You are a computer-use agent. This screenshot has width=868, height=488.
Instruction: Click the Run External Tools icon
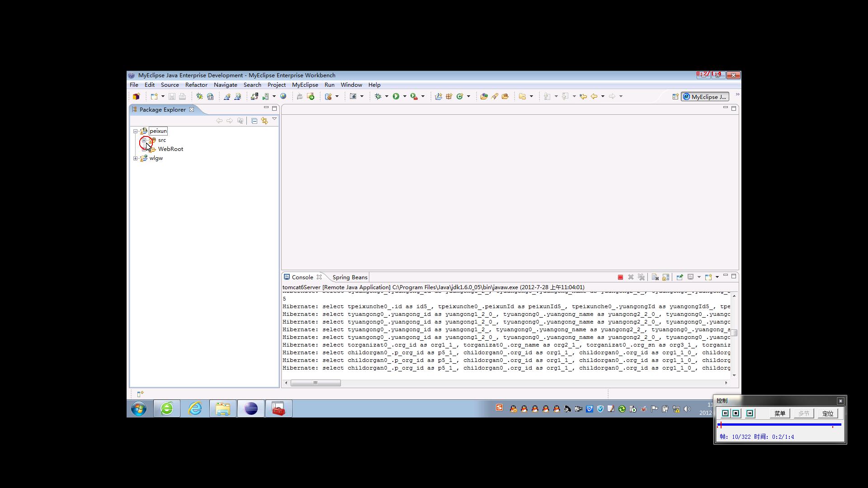click(x=414, y=96)
